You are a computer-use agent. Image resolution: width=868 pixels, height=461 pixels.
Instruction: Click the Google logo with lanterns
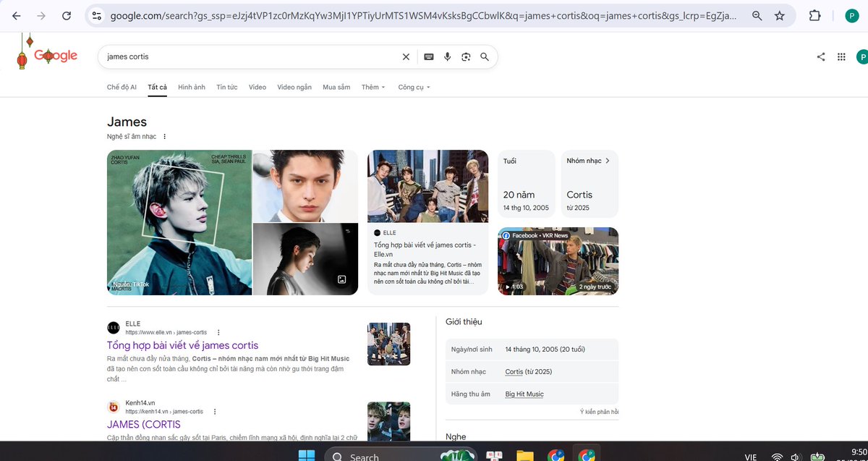[x=48, y=54]
